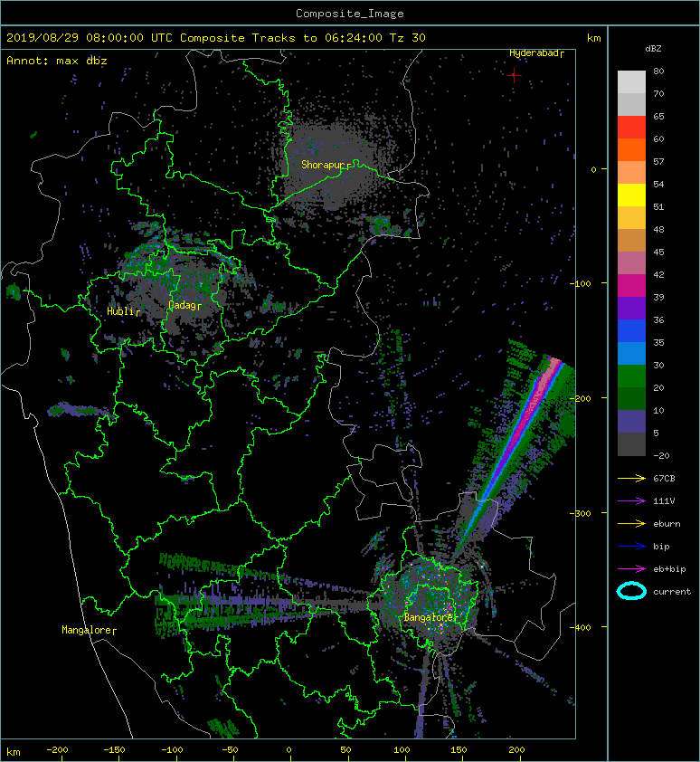Click the Hyderabad city label
The image size is (700, 762).
pos(534,53)
